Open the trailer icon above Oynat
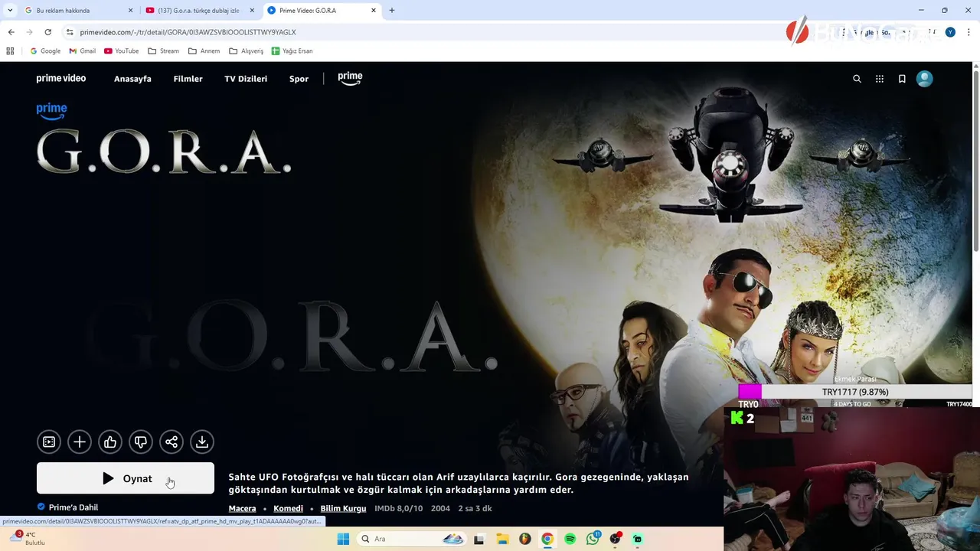The height and width of the screenshot is (551, 980). (x=49, y=442)
